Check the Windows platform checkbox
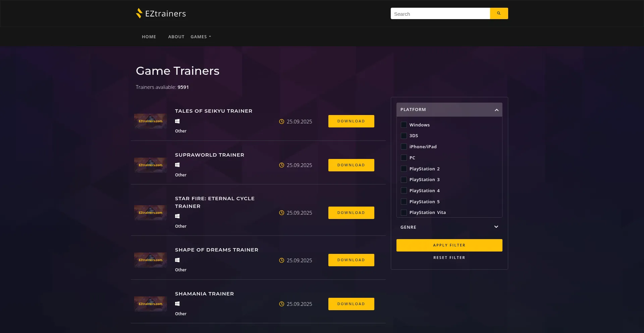 tap(404, 125)
